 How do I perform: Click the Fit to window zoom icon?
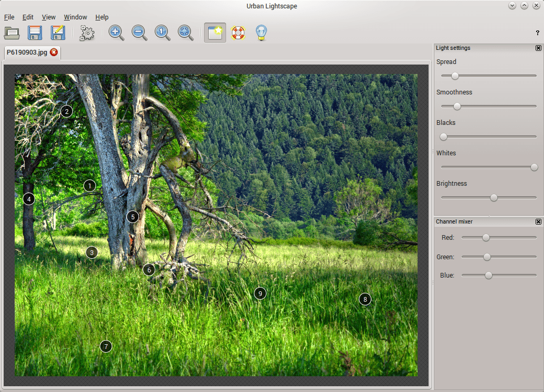[x=186, y=33]
